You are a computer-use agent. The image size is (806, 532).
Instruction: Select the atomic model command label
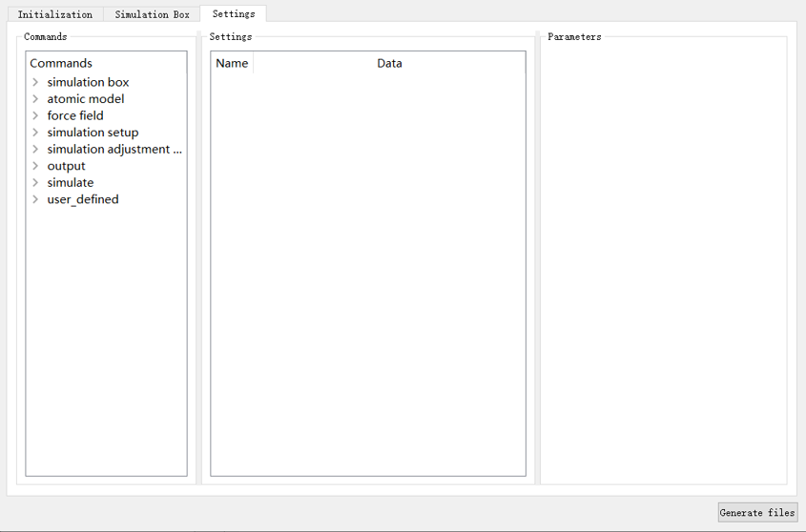tap(86, 99)
